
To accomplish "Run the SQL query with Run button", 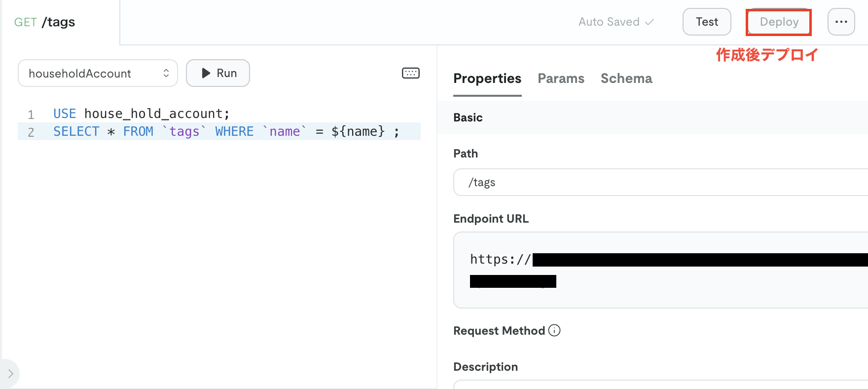I will [218, 73].
